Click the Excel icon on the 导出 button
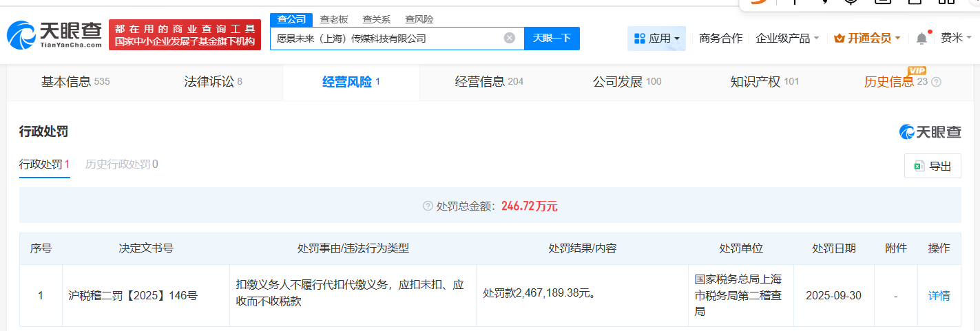This screenshot has width=980, height=331. coord(919,166)
